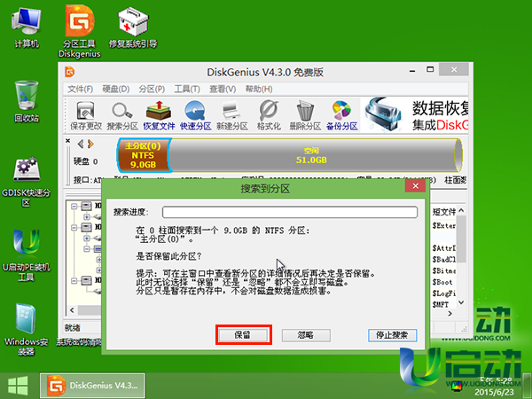Screen dimensions: 532x399
Task: Launch 快速分区 (Quick Partition) from the toolbar
Action: (x=195, y=115)
